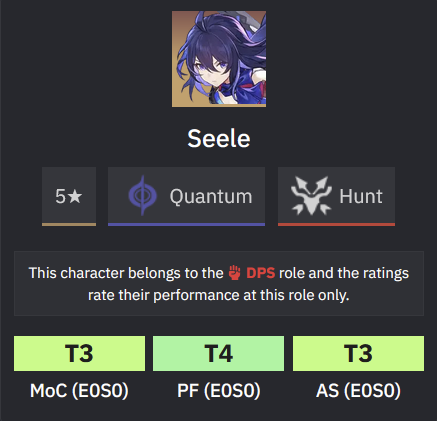Click the purple underline beneath Quantum
This screenshot has width=437, height=421.
pos(186,225)
